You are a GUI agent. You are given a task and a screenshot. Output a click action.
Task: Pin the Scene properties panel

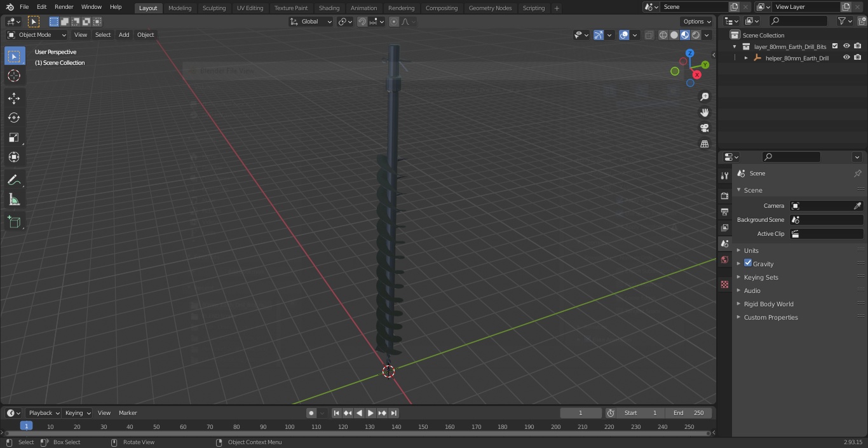tap(857, 173)
